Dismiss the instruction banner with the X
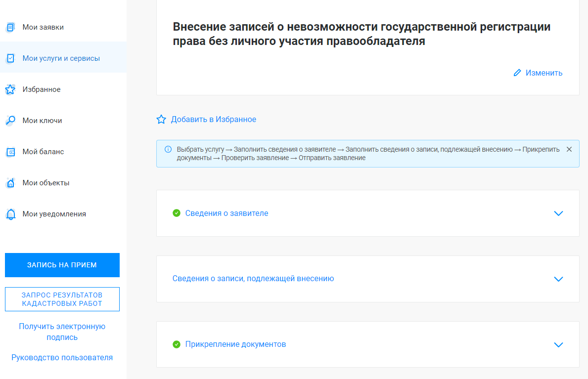 [569, 148]
